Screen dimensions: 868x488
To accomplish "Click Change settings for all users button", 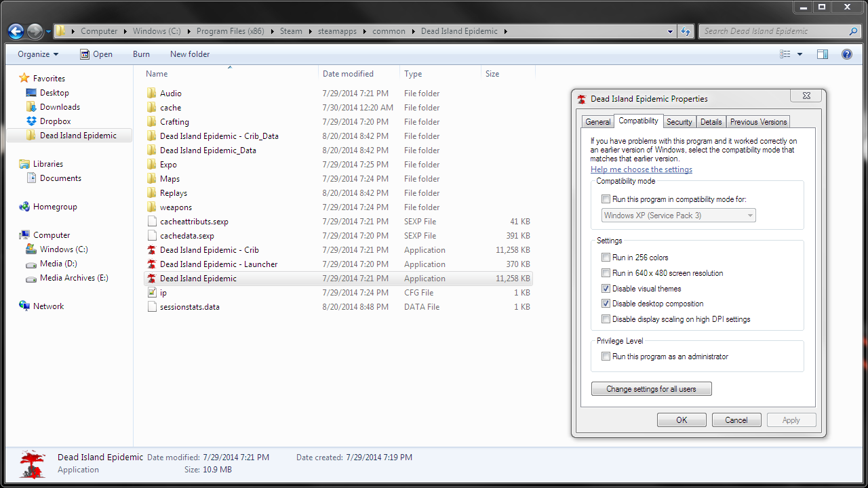I will 652,389.
